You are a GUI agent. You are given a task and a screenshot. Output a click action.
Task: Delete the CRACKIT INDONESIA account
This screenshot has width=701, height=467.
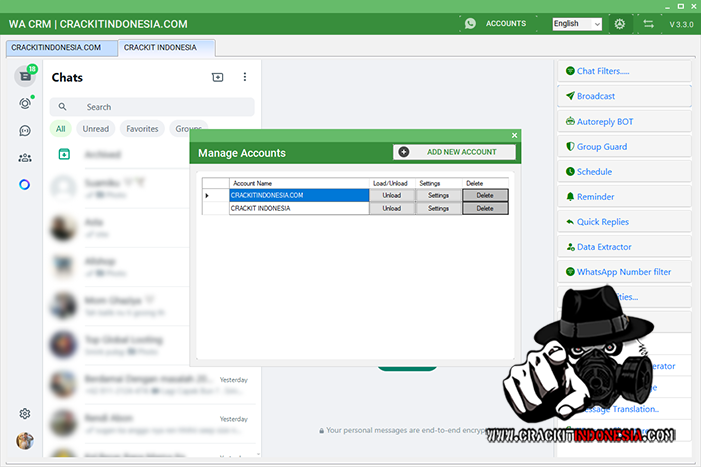[485, 209]
